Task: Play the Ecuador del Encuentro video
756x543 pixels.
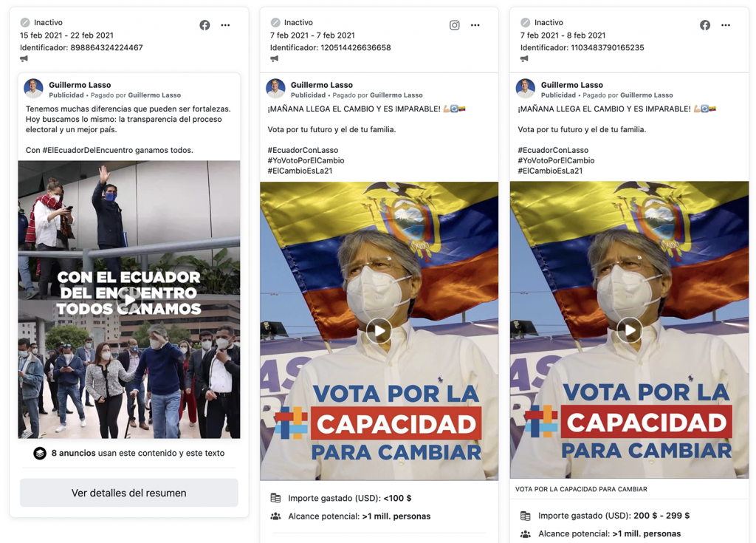Action: (x=129, y=299)
